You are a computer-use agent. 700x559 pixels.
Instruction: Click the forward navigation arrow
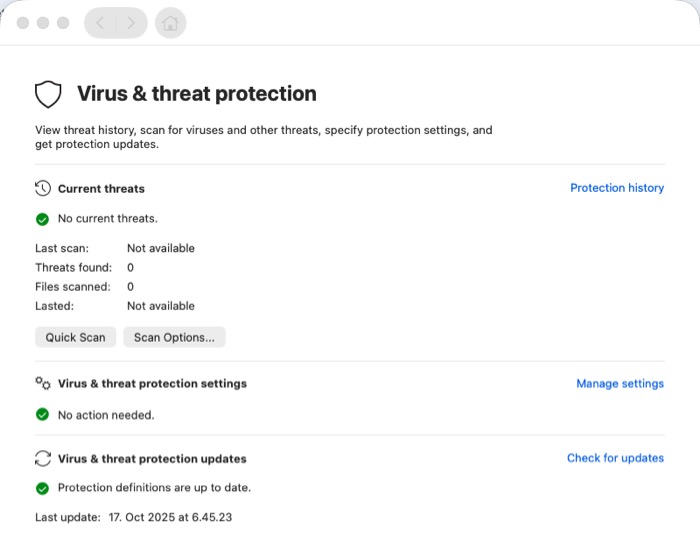click(x=131, y=23)
